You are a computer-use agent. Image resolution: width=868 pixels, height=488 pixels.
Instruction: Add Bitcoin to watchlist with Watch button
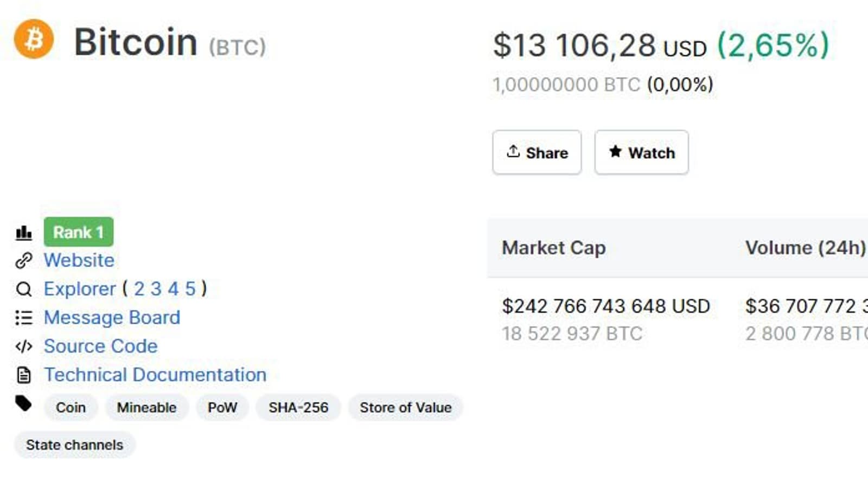641,152
